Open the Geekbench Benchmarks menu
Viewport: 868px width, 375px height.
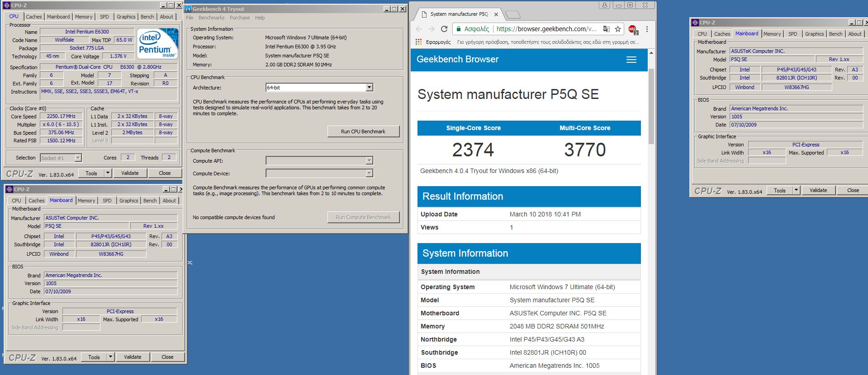(211, 18)
